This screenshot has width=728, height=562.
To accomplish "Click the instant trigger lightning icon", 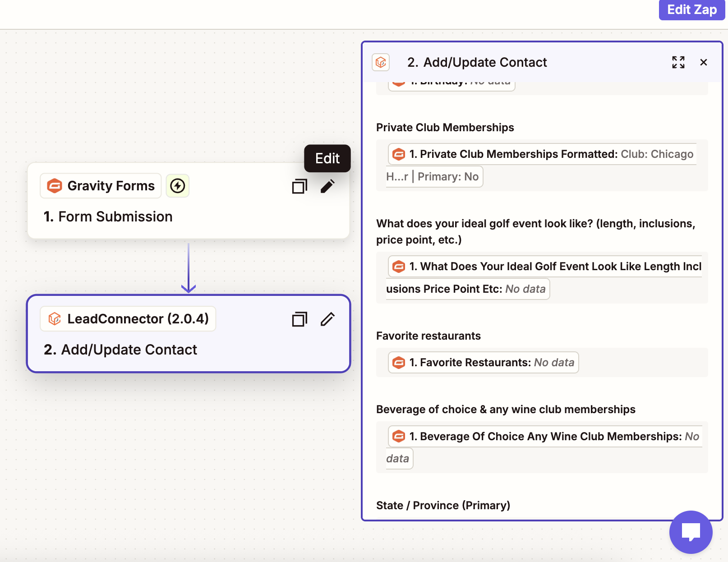I will point(178,186).
